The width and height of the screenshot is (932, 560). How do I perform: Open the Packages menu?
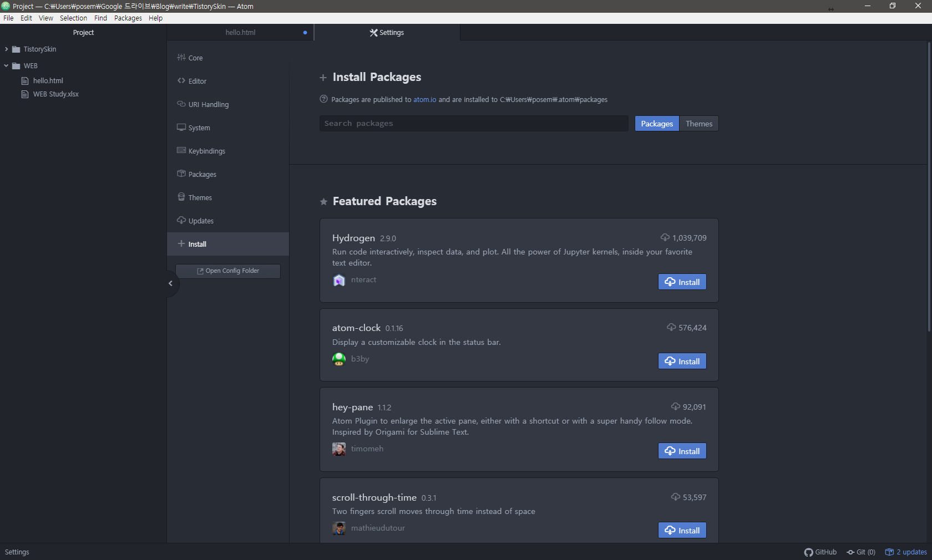click(128, 18)
